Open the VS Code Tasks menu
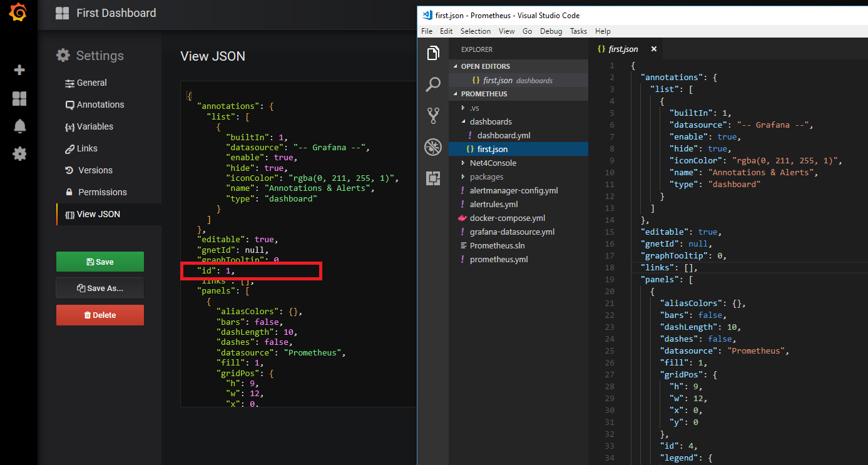Screen dimensions: 868x465 [x=579, y=31]
